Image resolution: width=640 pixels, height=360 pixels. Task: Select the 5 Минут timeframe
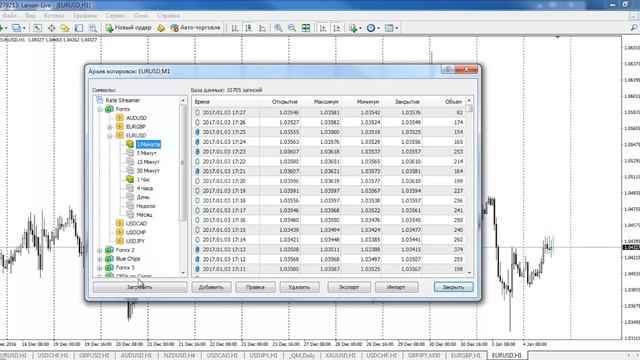tap(146, 153)
